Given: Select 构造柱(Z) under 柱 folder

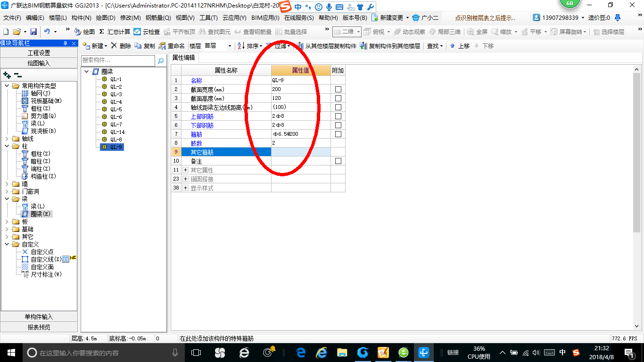Looking at the screenshot, I should (39, 176).
